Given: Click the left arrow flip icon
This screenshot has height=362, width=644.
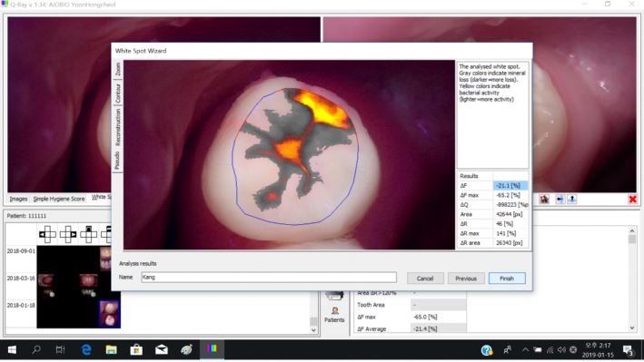Looking at the screenshot, I should pos(560,200).
